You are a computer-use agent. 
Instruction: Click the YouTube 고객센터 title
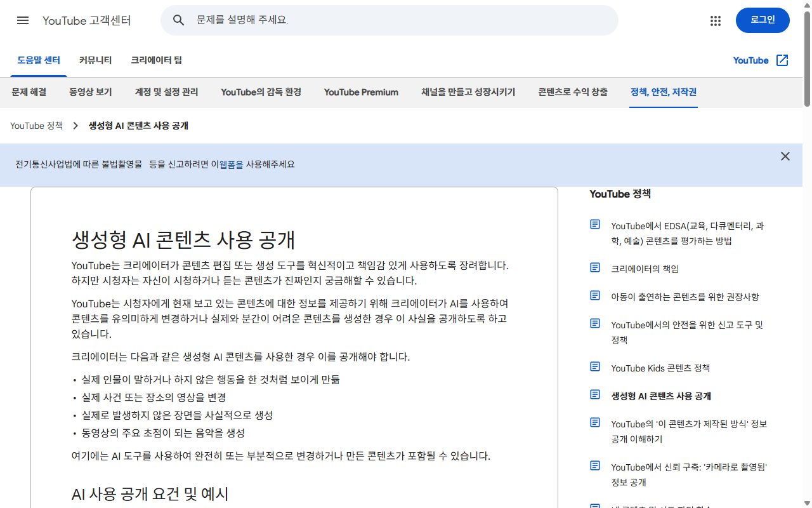(87, 20)
